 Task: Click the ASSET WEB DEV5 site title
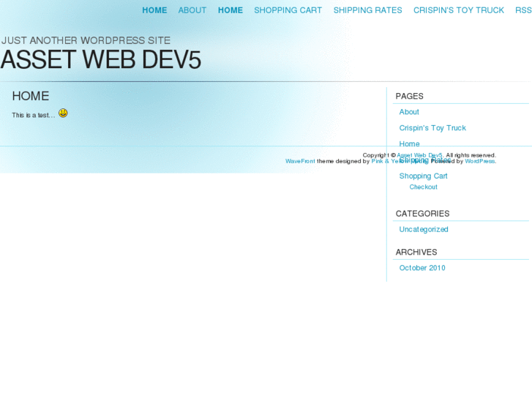pos(100,60)
